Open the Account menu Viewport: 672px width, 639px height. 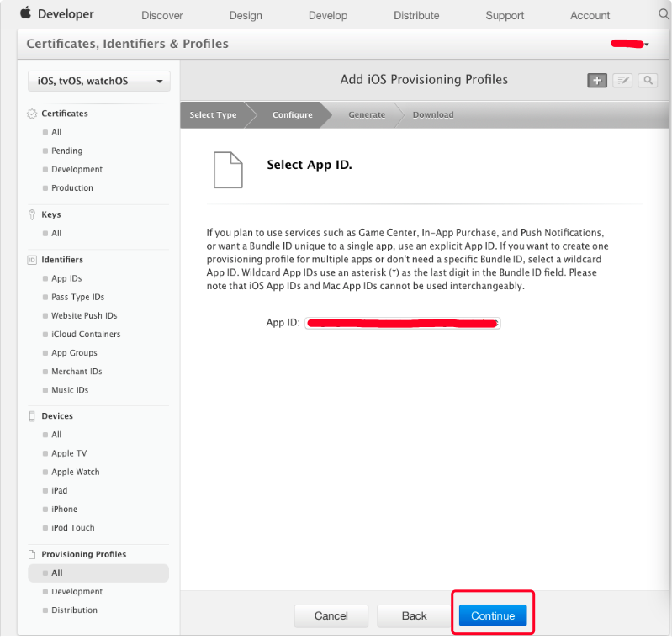(x=590, y=15)
